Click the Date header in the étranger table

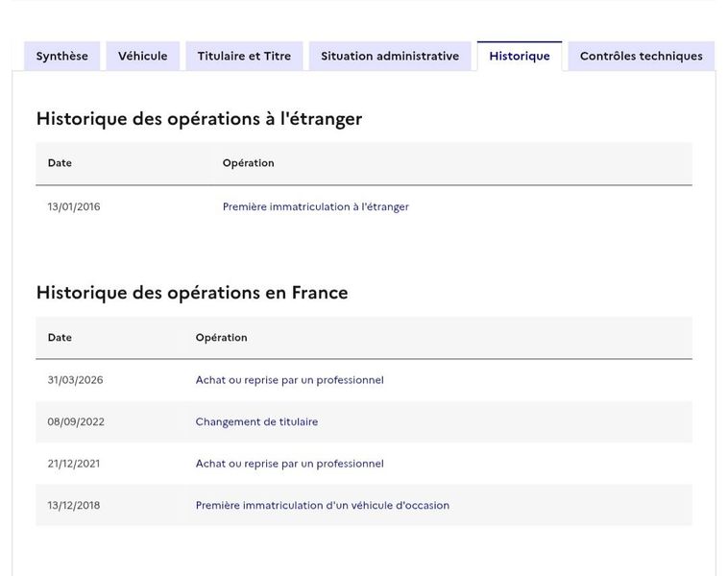tap(60, 163)
